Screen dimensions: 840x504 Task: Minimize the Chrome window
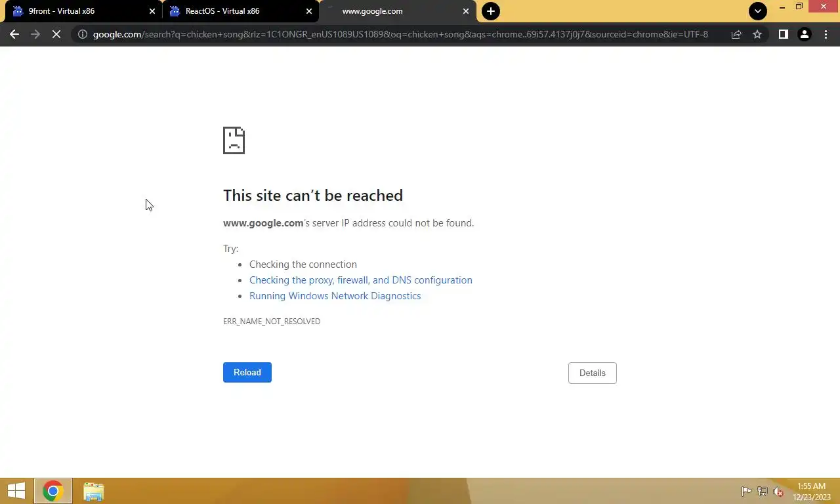pos(782,7)
